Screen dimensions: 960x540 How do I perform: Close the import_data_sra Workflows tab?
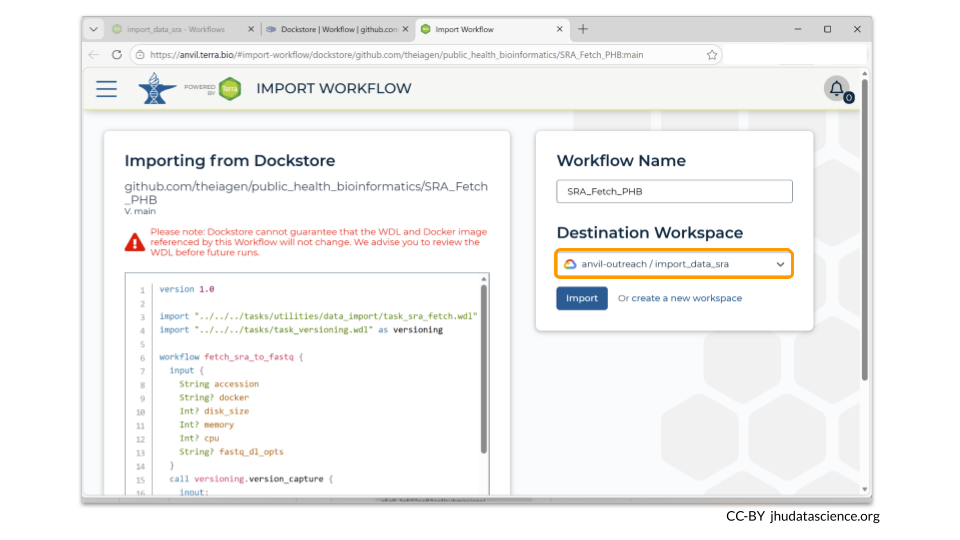tap(250, 29)
